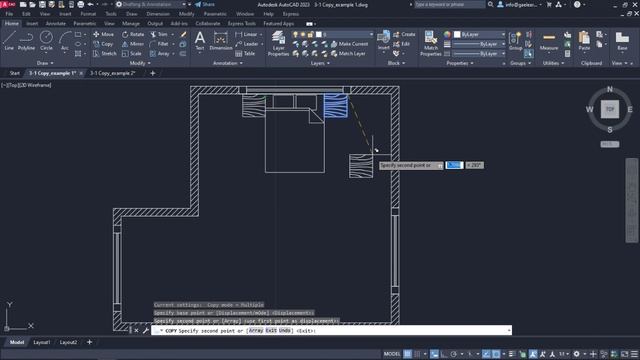This screenshot has height=360, width=640.
Task: Toggle dynamic input in status bar
Action: (434, 354)
